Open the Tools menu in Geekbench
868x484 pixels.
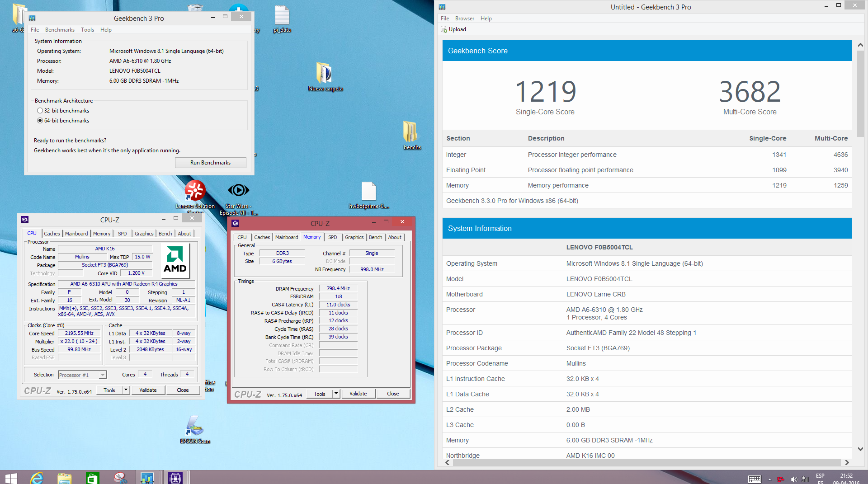click(x=87, y=30)
